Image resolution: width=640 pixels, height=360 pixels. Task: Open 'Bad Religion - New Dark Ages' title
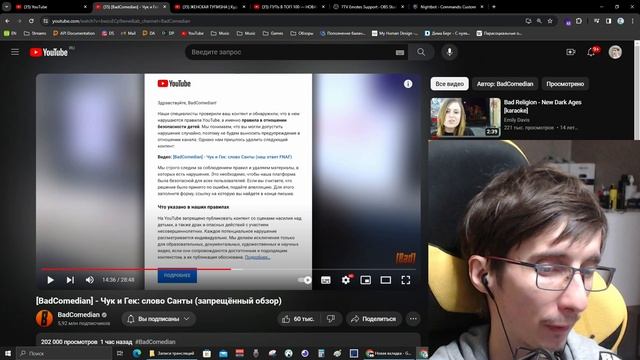tap(542, 106)
